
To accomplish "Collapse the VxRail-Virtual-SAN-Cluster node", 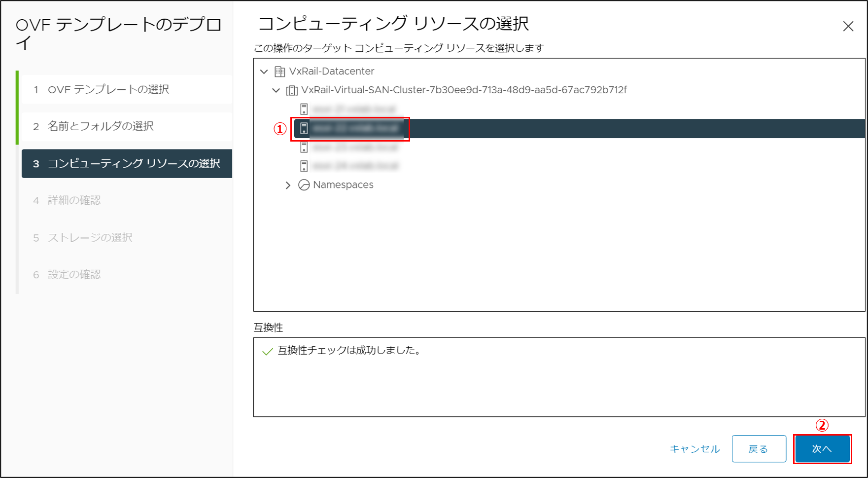I will [x=276, y=90].
